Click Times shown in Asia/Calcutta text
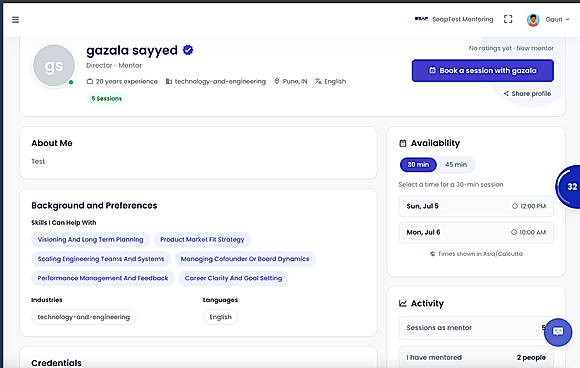 (480, 254)
